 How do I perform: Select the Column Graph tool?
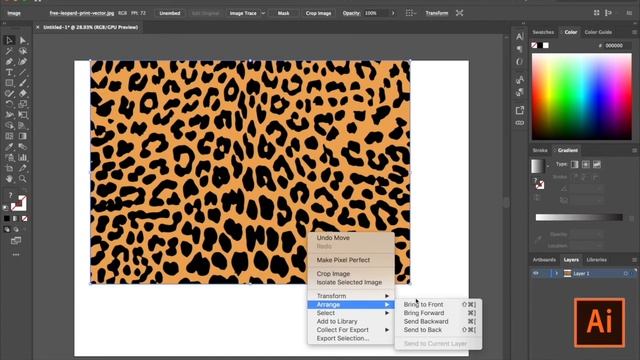click(x=23, y=157)
